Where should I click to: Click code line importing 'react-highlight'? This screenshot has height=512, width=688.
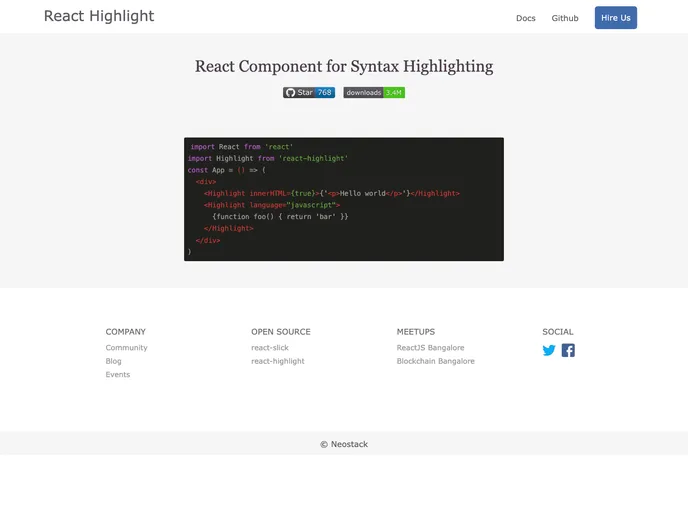click(x=268, y=158)
